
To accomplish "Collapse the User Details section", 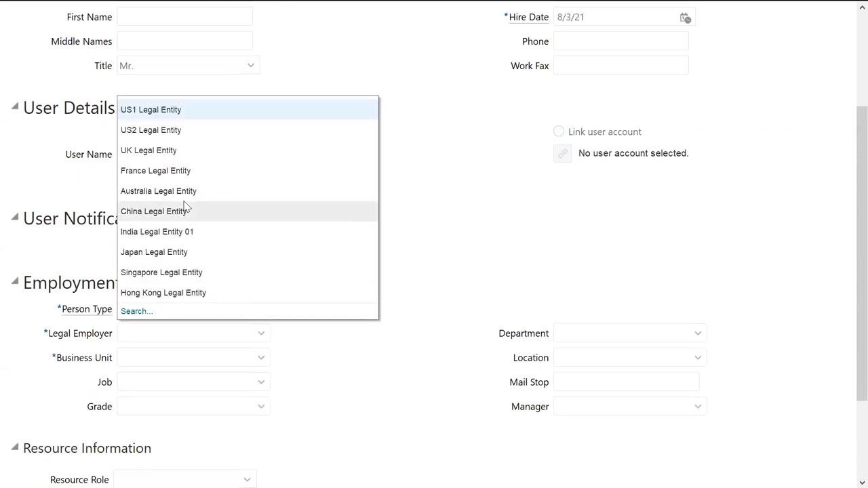I will click(15, 106).
